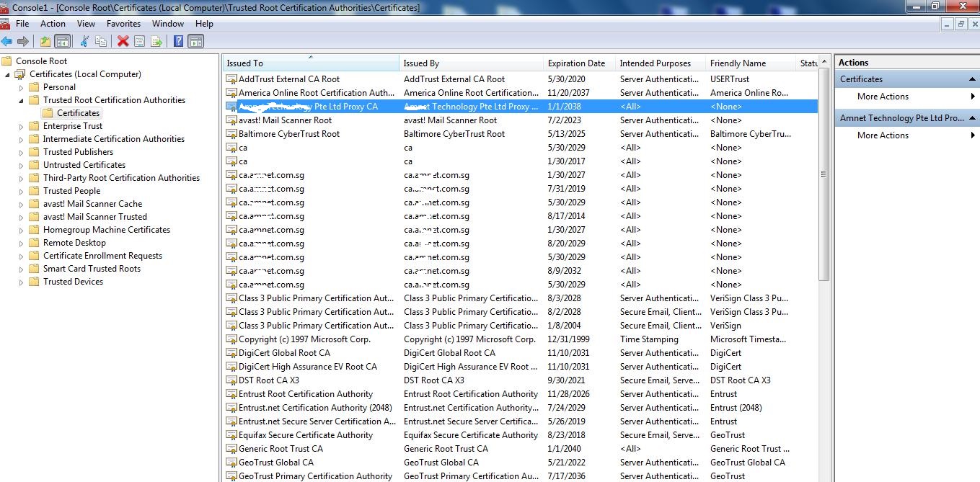Expand the Untrusted Certificates node arrow

pos(22,165)
